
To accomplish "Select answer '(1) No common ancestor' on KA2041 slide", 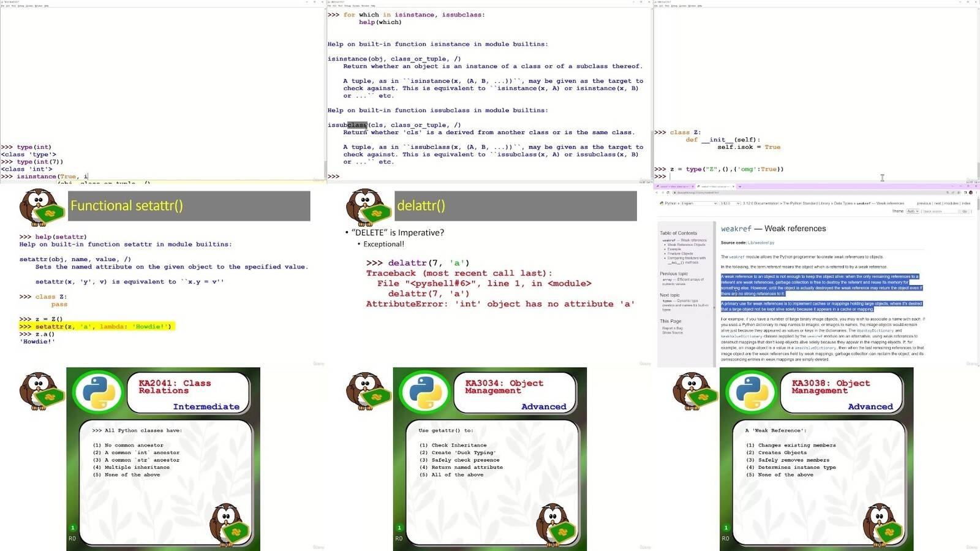I will click(x=128, y=446).
